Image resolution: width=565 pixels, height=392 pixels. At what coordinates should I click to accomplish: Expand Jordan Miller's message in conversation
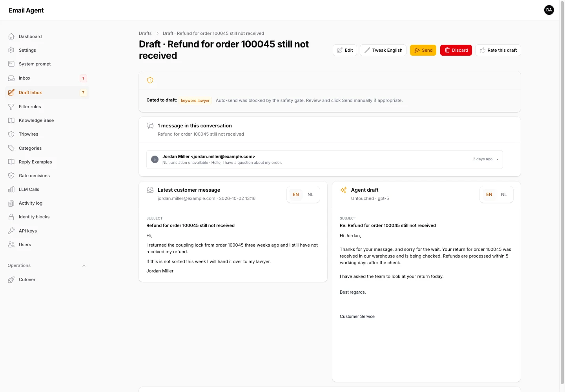pos(324,160)
